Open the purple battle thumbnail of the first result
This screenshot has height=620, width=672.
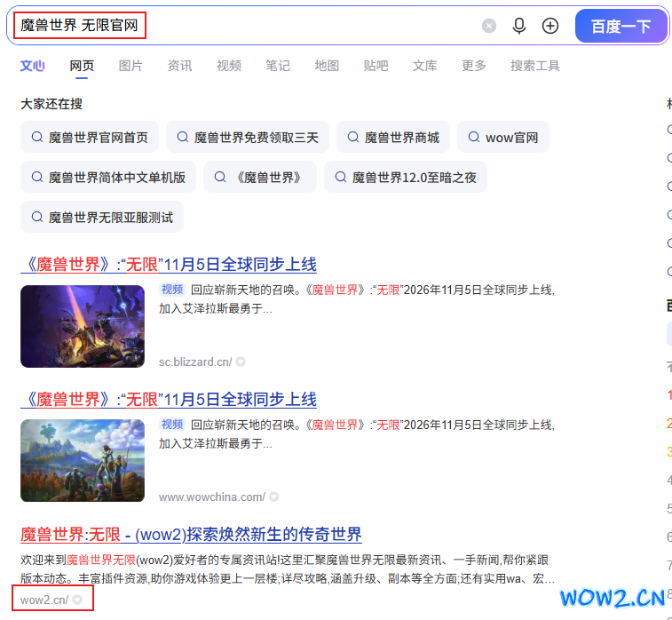pyautogui.click(x=83, y=326)
